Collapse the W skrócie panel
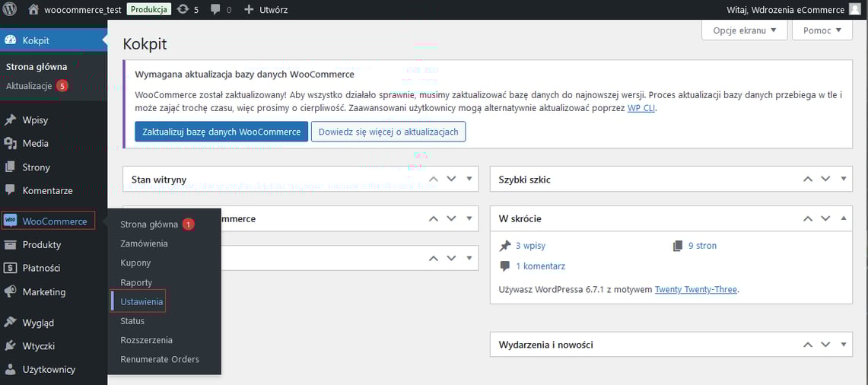The image size is (868, 385). 844,218
